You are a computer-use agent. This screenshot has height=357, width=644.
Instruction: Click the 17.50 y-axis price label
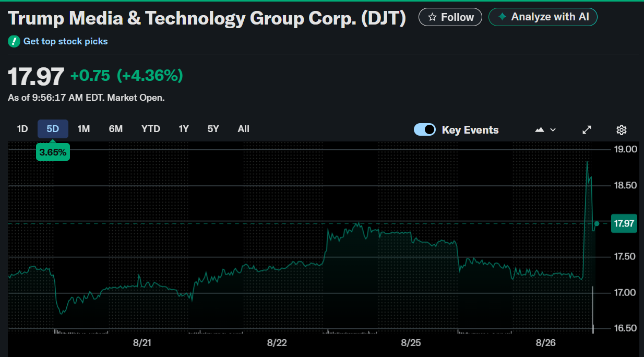626,257
